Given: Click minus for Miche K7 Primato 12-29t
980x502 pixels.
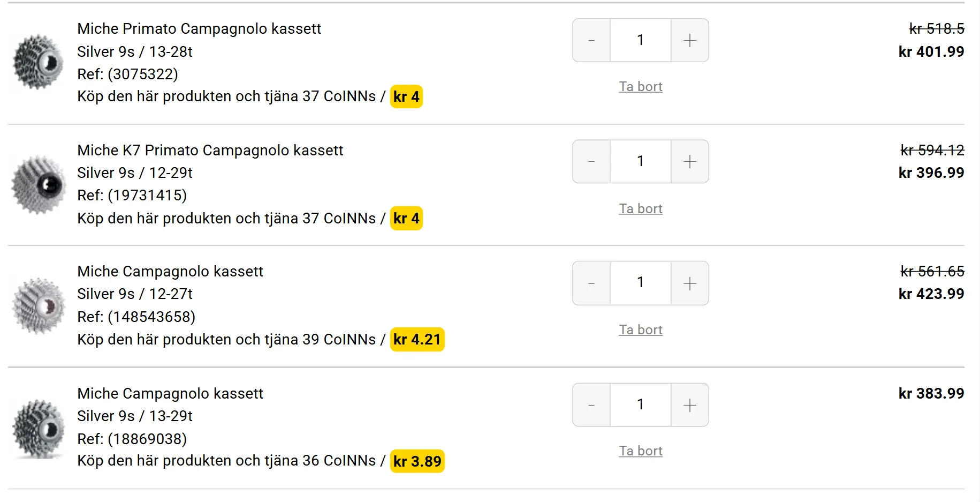Looking at the screenshot, I should pyautogui.click(x=591, y=161).
